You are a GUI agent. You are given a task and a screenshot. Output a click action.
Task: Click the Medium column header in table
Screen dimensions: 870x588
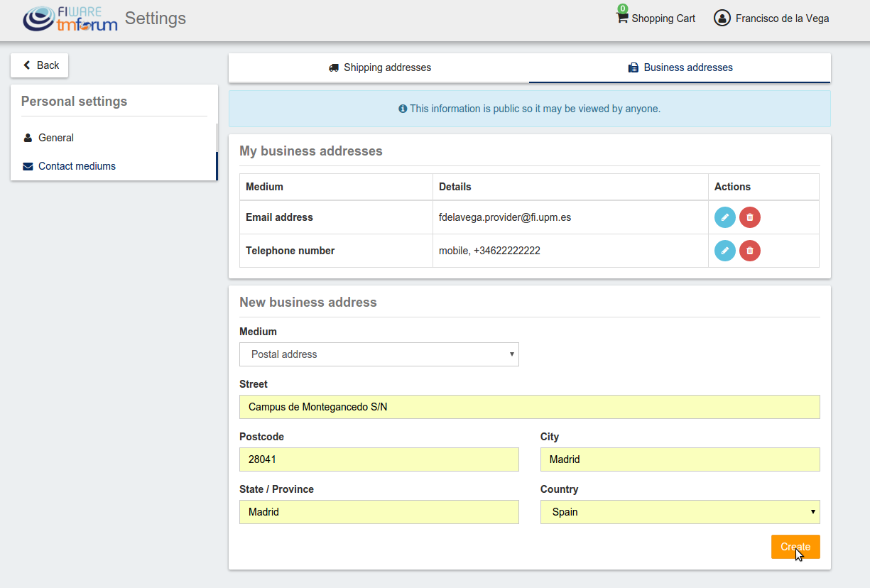[x=264, y=187]
